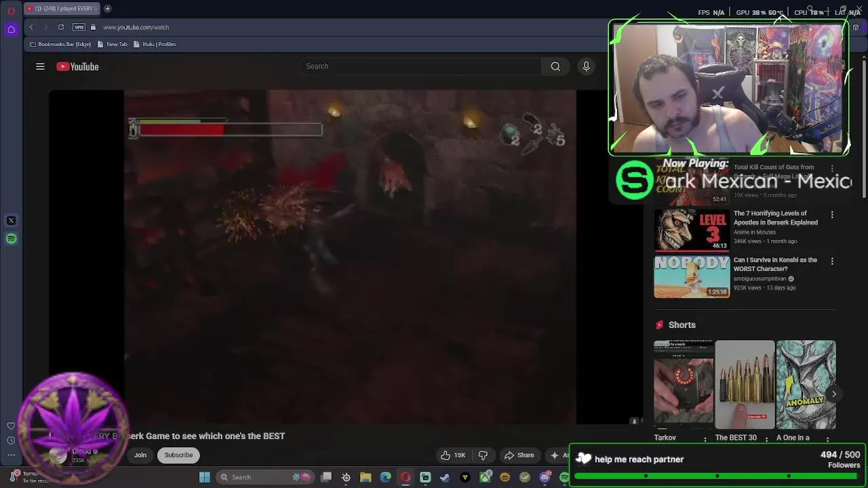Open Xbox app from taskbar
This screenshot has width=868, height=488.
point(485,477)
